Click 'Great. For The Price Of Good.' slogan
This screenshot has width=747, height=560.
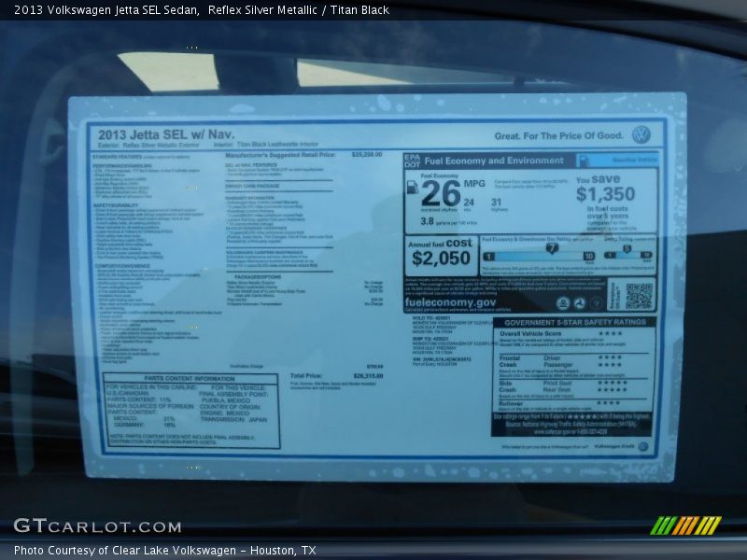coord(558,136)
